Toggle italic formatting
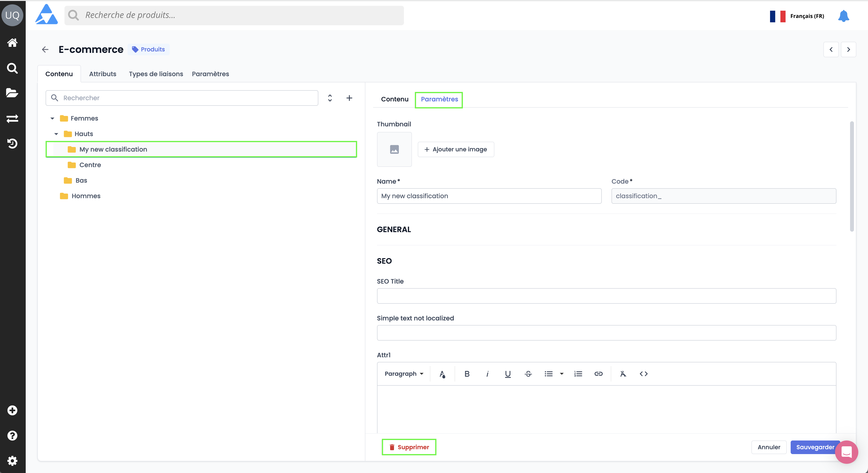868x473 pixels. click(x=487, y=374)
